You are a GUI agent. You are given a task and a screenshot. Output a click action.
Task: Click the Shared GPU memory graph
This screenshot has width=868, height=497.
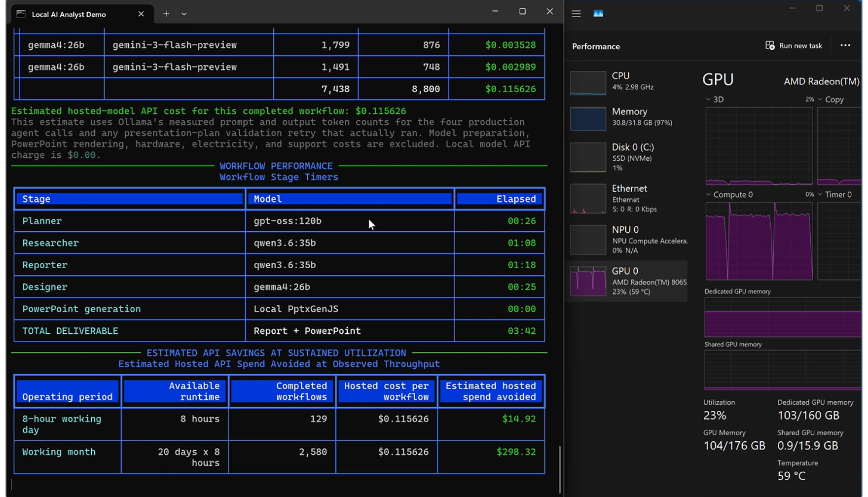[783, 370]
